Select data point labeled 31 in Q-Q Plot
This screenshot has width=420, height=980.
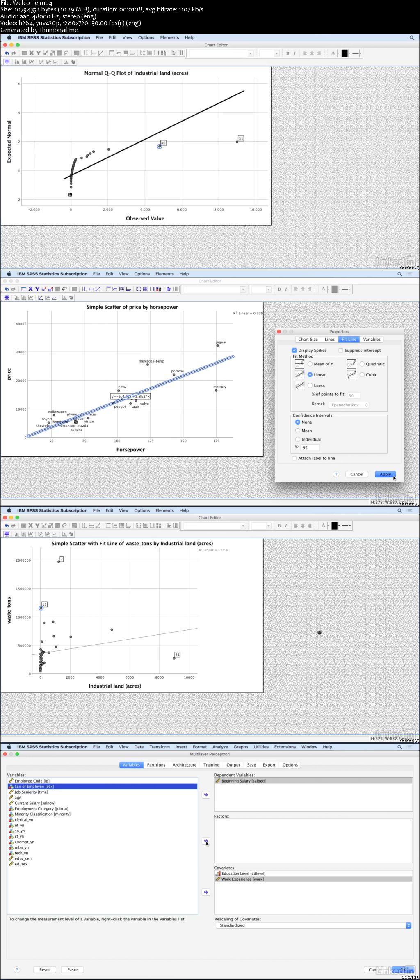(x=237, y=142)
